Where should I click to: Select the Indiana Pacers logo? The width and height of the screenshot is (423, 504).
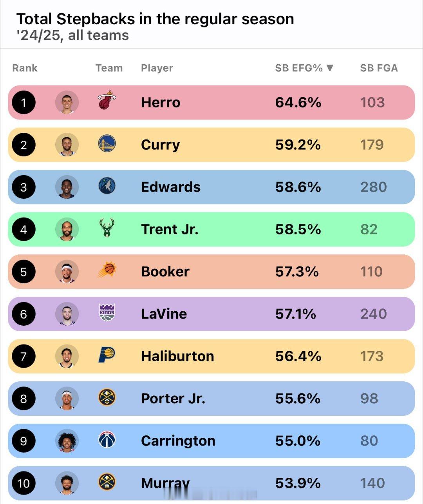point(107,355)
